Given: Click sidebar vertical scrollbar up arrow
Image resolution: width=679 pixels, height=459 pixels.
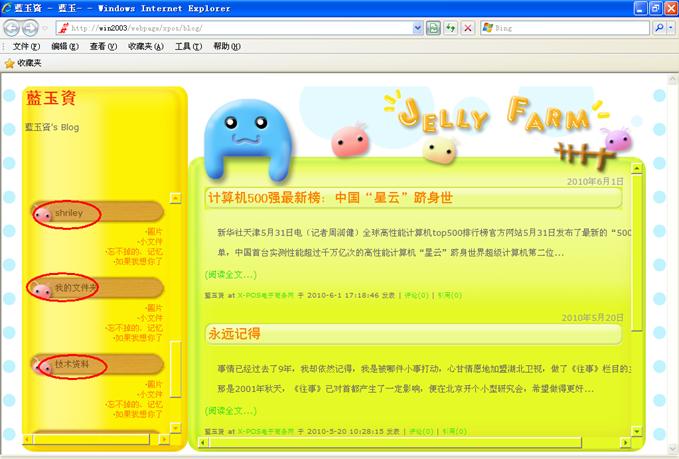Looking at the screenshot, I should point(176,198).
